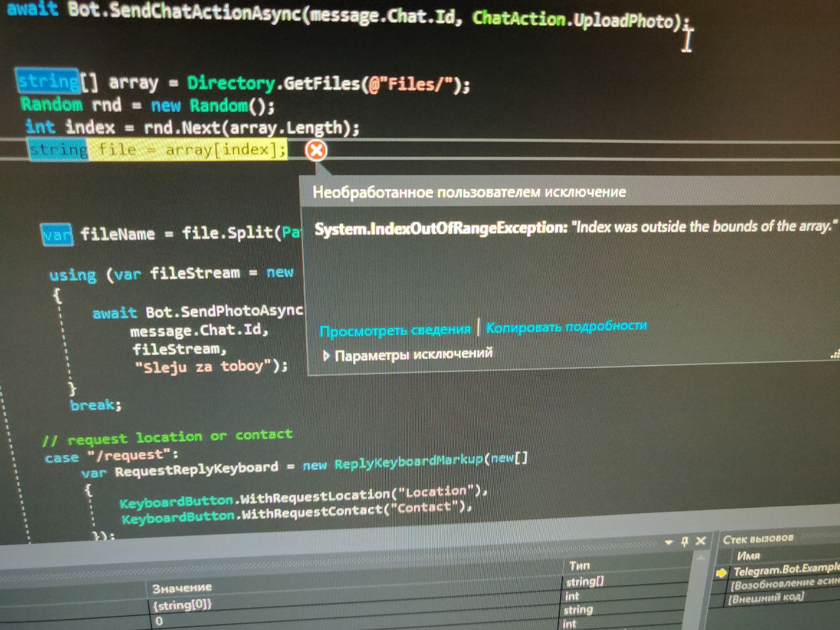Click the case "/request": line
Image resolution: width=840 pixels, height=630 pixels.
click(x=112, y=455)
